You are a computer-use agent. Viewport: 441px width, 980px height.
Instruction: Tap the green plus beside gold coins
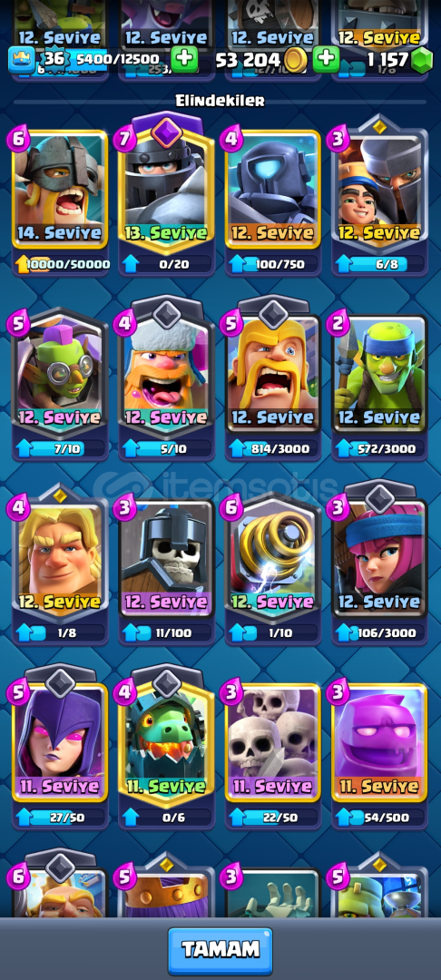pos(326,60)
